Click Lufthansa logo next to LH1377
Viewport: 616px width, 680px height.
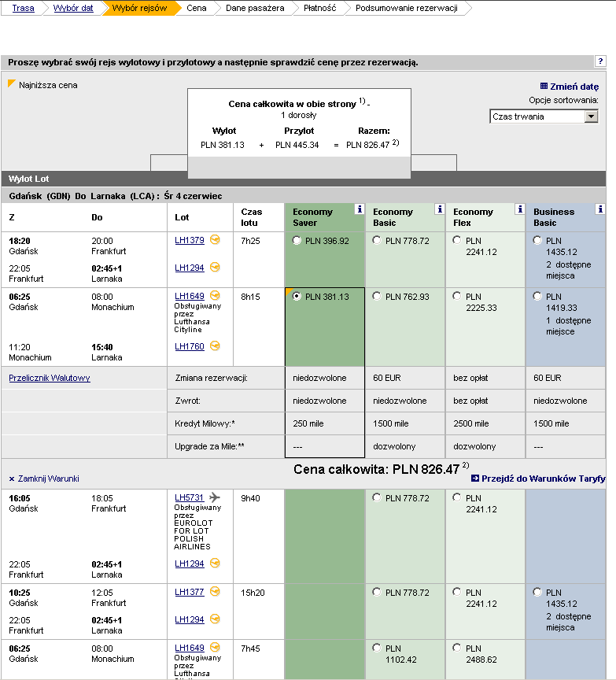(215, 591)
